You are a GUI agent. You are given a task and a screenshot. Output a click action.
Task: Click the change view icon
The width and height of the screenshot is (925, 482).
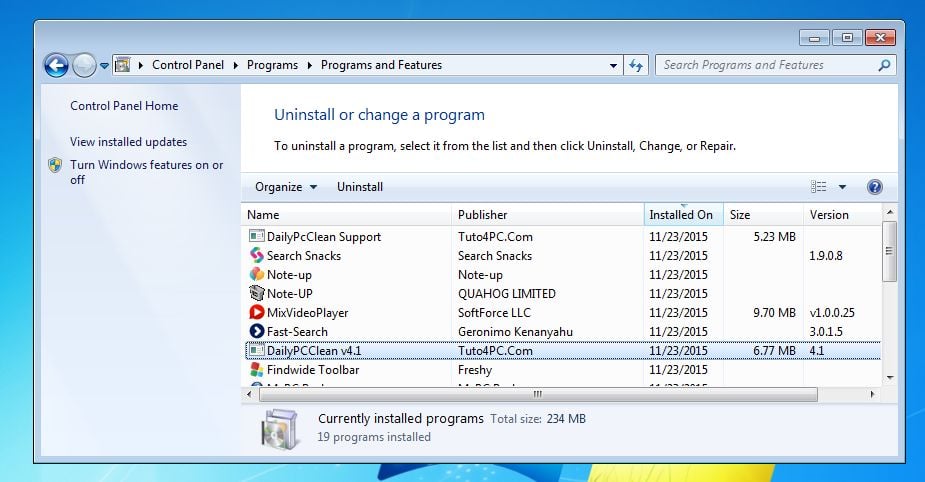pos(818,186)
